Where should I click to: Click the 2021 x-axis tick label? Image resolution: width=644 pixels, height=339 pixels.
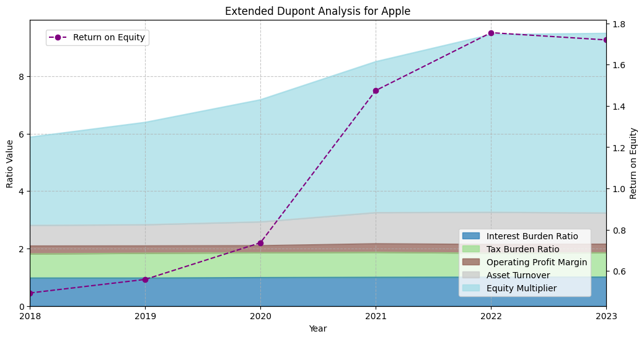coord(376,316)
